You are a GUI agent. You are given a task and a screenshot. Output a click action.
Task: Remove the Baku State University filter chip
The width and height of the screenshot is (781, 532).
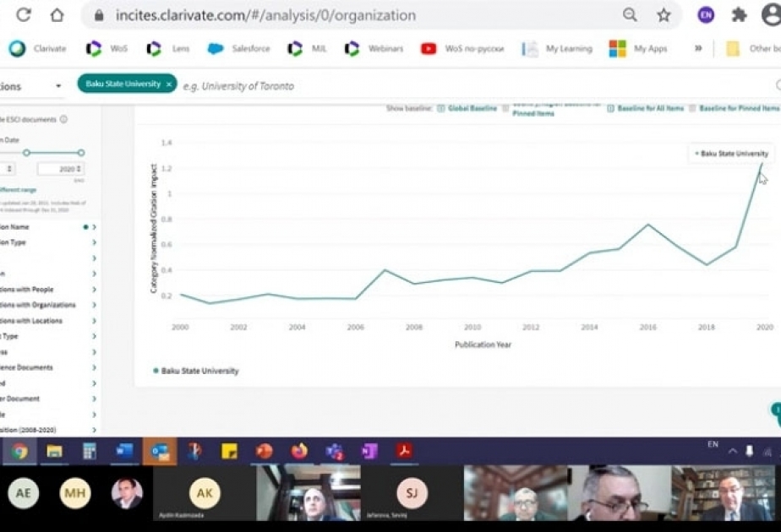(169, 84)
